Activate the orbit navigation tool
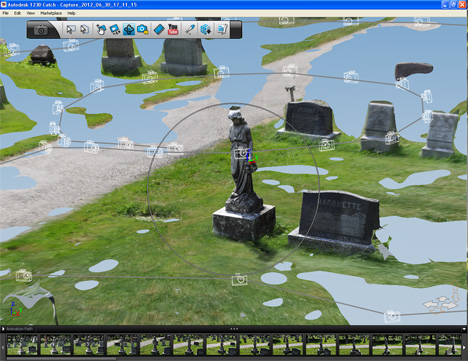Image resolution: width=468 pixels, height=361 pixels. coord(129,29)
